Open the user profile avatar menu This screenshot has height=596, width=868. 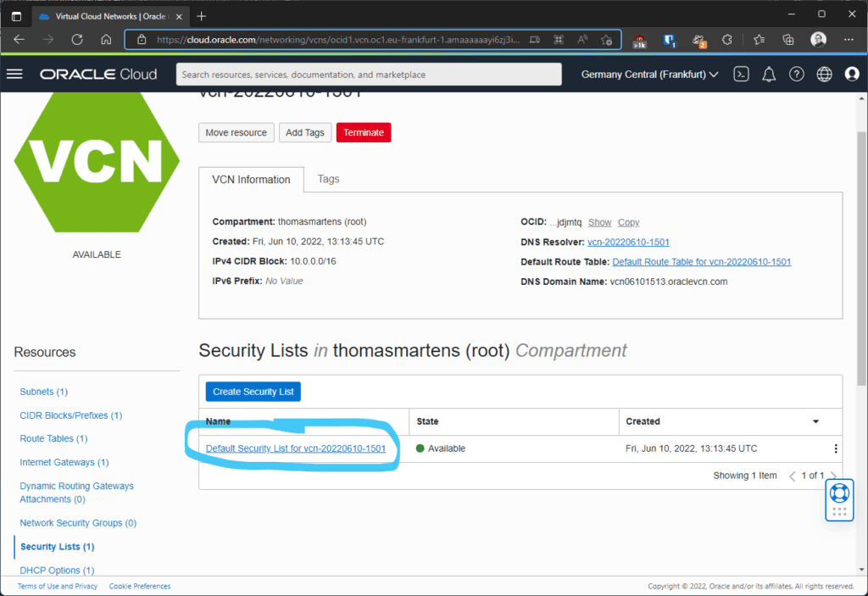click(852, 74)
